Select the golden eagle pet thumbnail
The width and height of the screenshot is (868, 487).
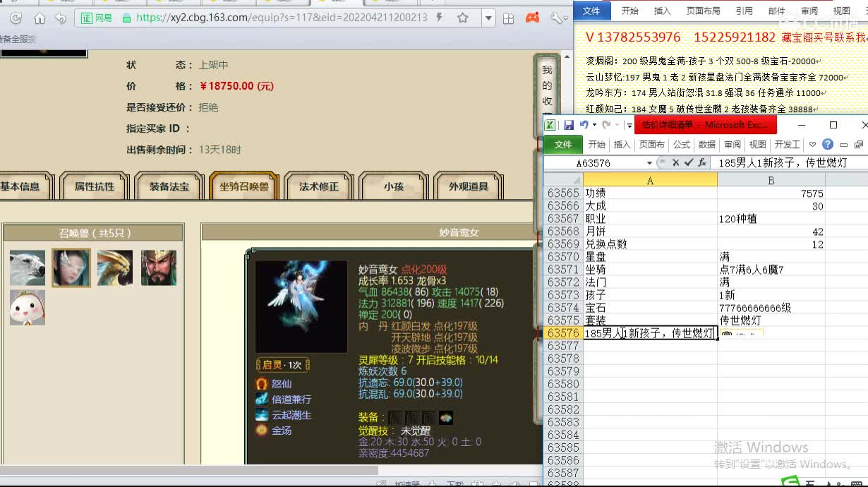pyautogui.click(x=115, y=267)
